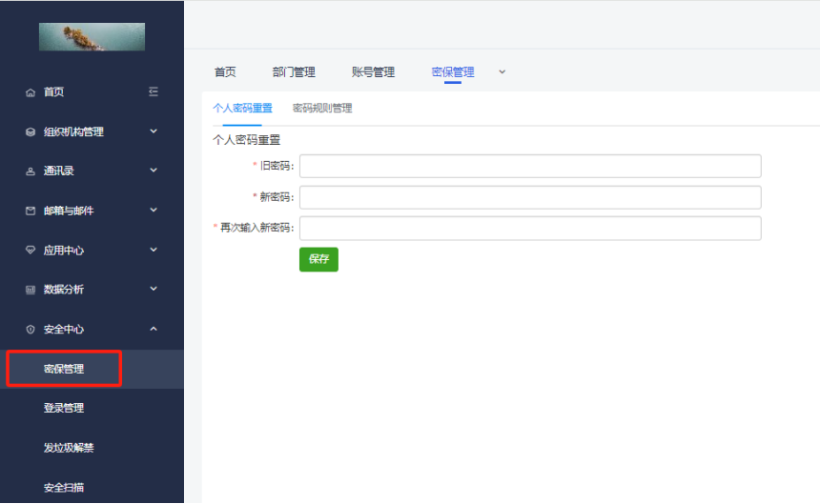Focus the 再次输入新密码 input field
821x504 pixels.
[x=530, y=229]
